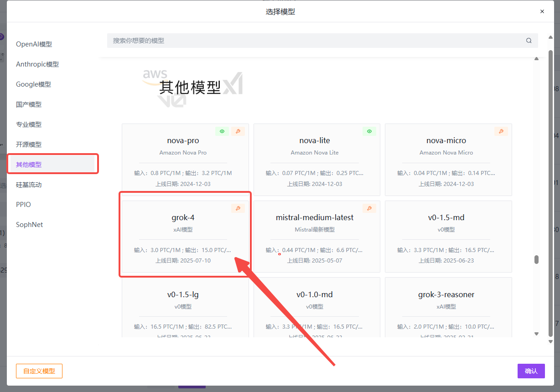
Task: Close the model selection dialog
Action: pos(542,11)
